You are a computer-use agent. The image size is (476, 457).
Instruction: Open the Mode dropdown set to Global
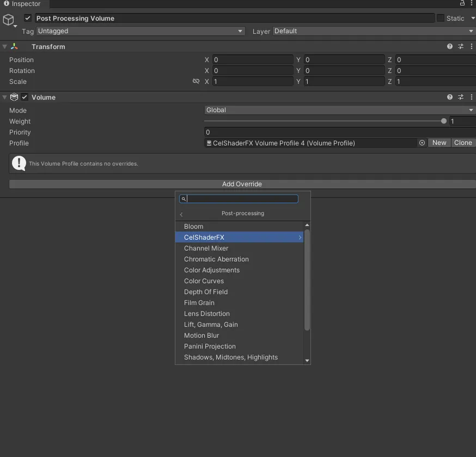click(340, 110)
